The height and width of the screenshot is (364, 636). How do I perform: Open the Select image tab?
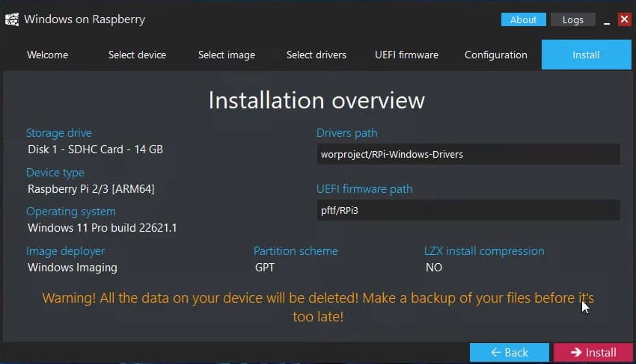226,55
